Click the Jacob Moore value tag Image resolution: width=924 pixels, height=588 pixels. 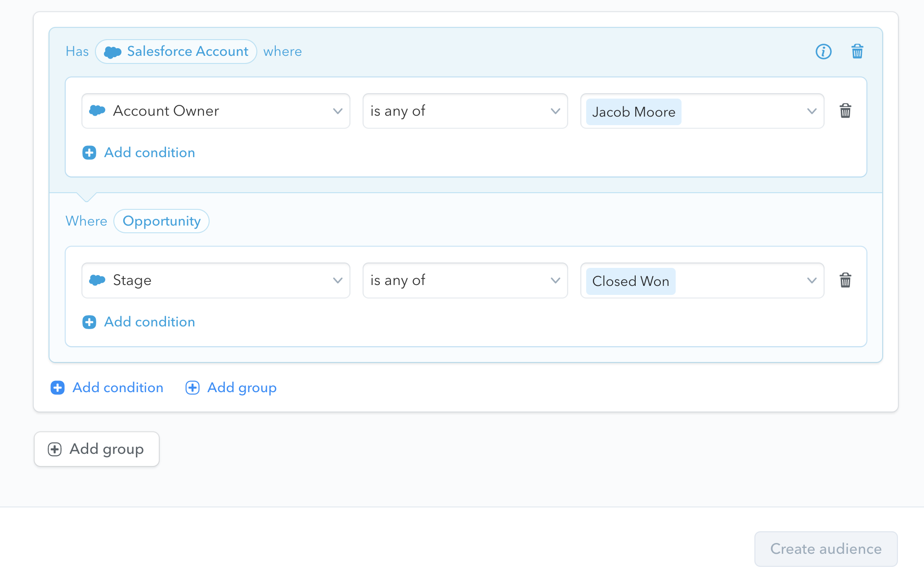point(633,112)
